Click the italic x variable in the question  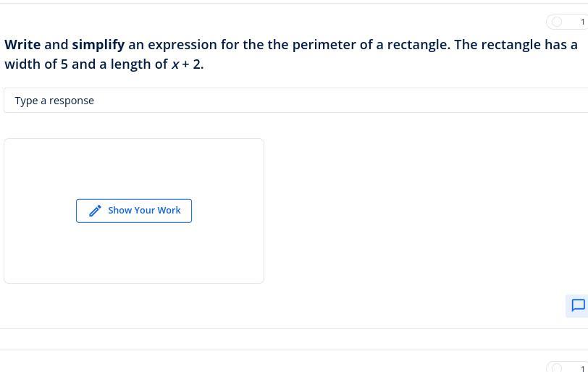(175, 65)
